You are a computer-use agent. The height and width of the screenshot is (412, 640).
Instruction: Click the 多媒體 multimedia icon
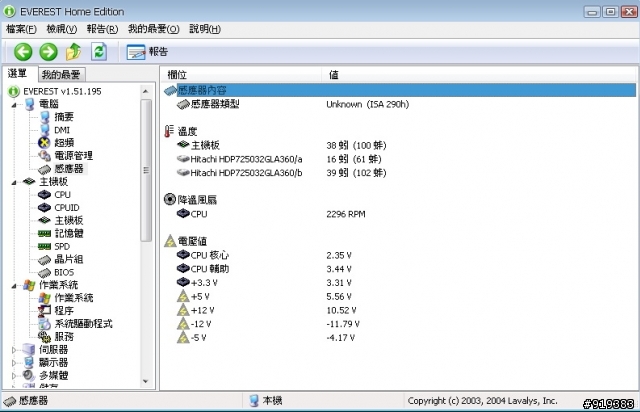click(29, 376)
